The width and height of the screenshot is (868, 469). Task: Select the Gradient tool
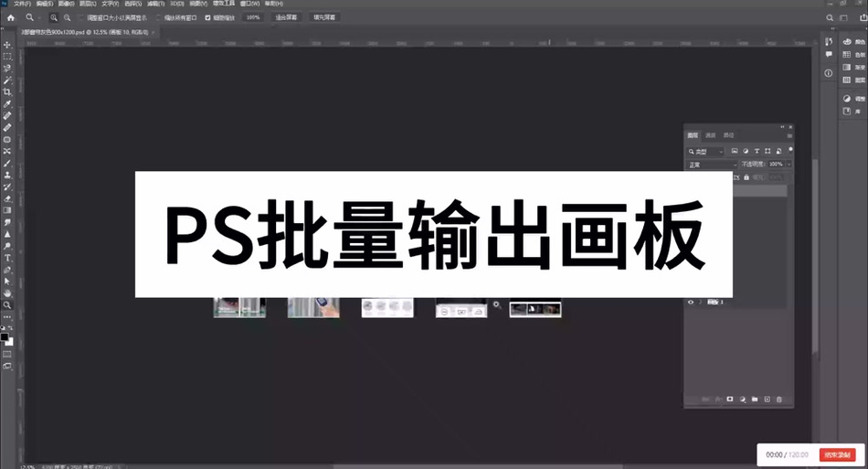[7, 210]
